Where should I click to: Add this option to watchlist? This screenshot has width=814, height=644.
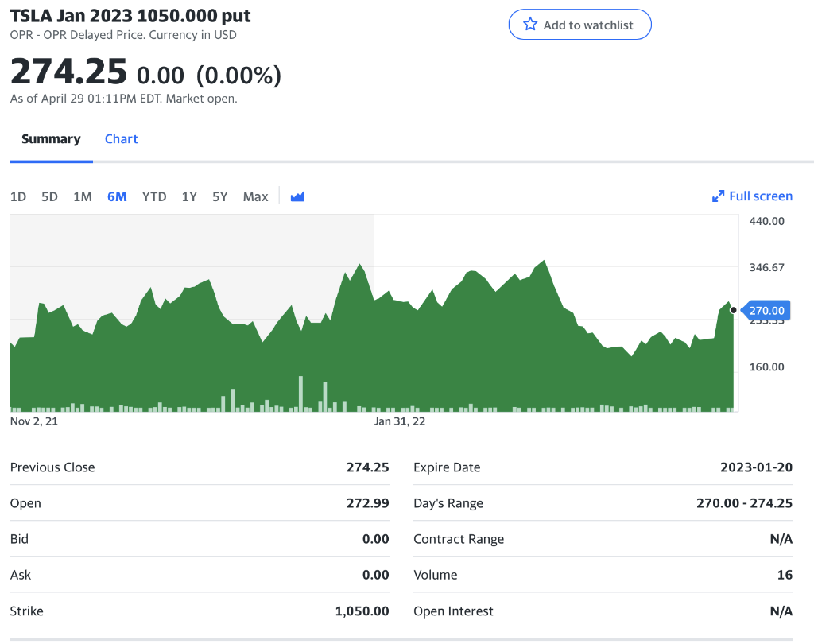(x=579, y=25)
